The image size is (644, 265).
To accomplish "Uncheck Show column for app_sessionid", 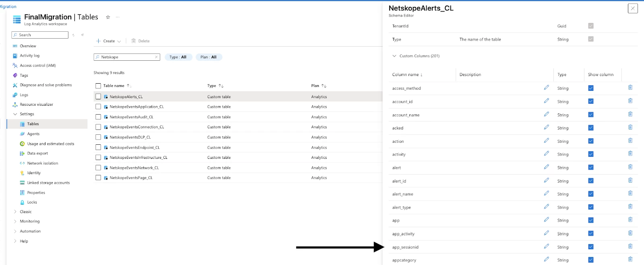I will [x=591, y=247].
